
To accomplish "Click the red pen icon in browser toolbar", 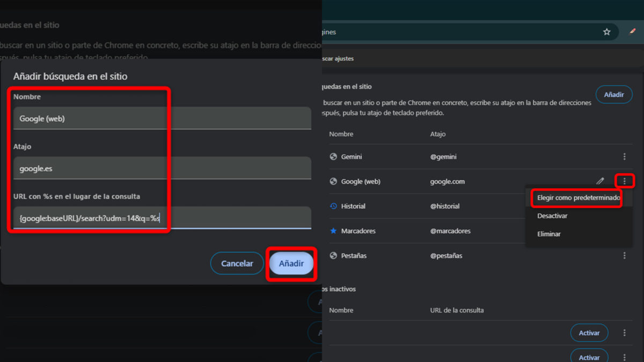I will 633,32.
